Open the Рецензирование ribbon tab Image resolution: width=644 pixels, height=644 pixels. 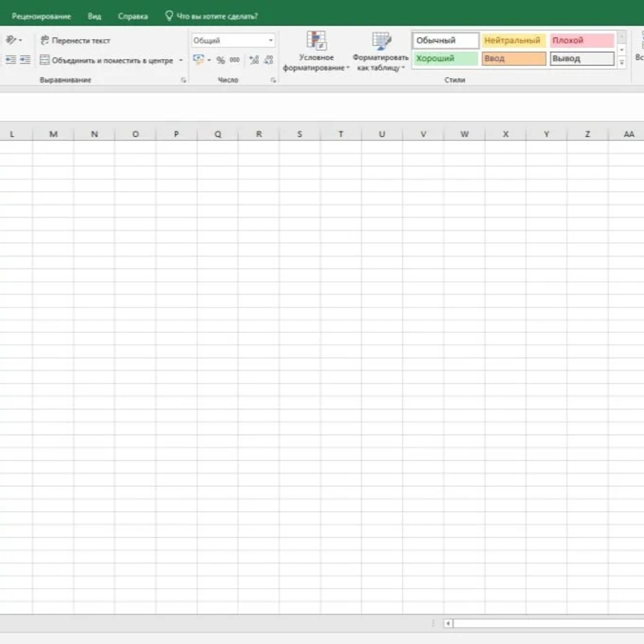coord(41,16)
